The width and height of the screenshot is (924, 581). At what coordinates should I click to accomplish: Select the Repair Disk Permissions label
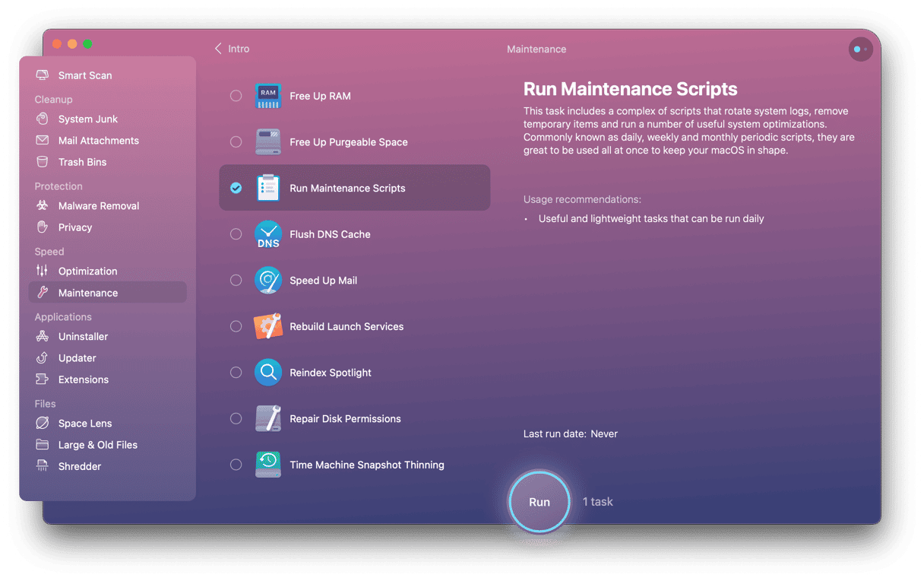point(345,419)
